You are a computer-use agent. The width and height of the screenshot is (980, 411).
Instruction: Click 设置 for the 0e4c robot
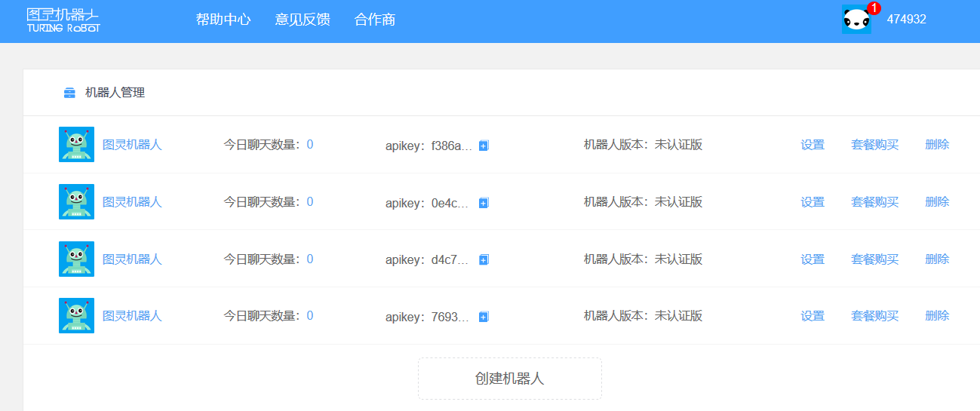pos(813,202)
